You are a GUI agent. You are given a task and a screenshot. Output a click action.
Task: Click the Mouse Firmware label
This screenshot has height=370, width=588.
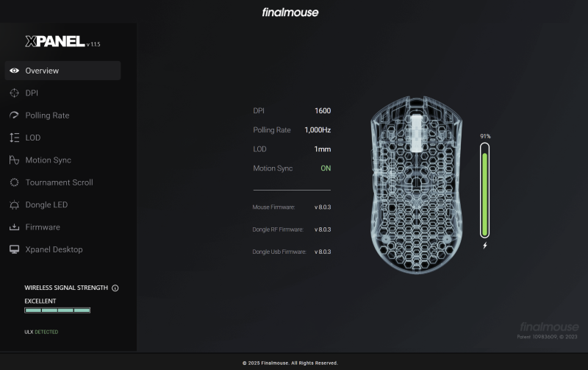[273, 207]
